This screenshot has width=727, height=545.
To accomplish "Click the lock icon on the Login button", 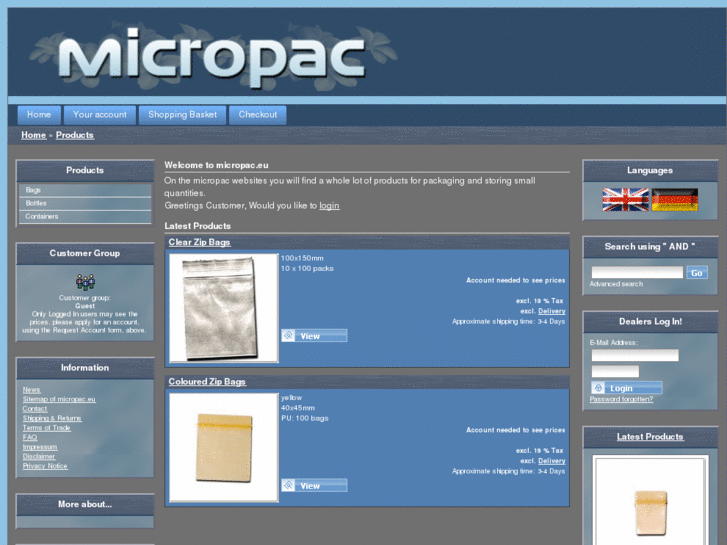I will click(598, 387).
